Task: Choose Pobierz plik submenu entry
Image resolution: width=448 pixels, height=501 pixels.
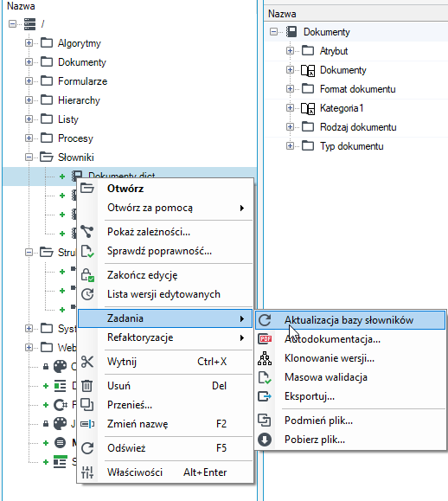Action: (x=350, y=440)
